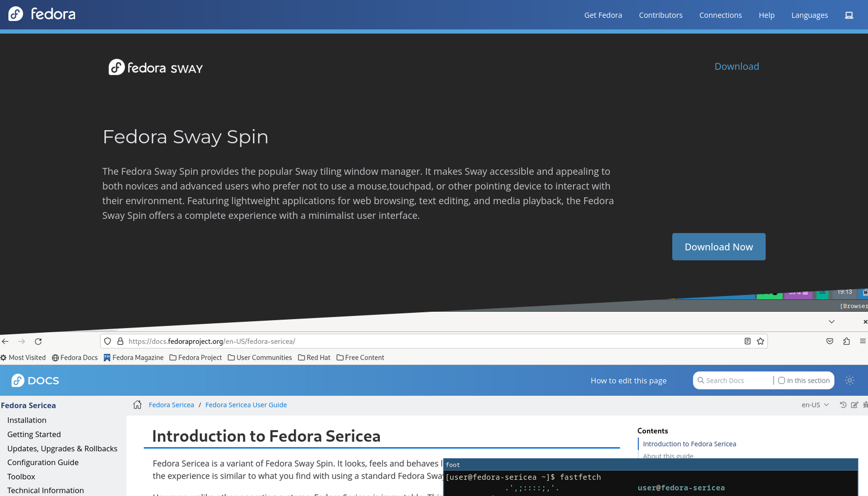Follow the Download link beside Sway logo
This screenshot has width=868, height=496.
point(737,66)
